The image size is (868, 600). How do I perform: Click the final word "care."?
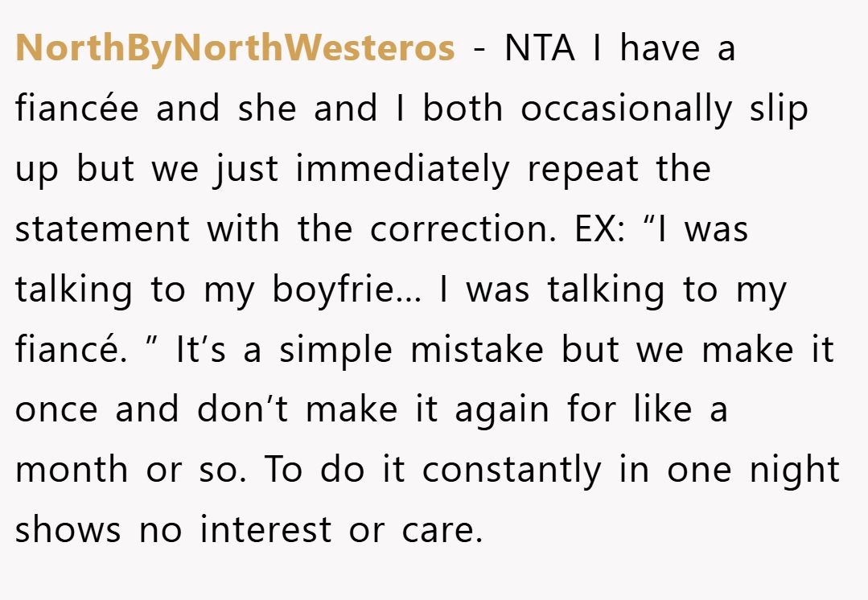442,532
